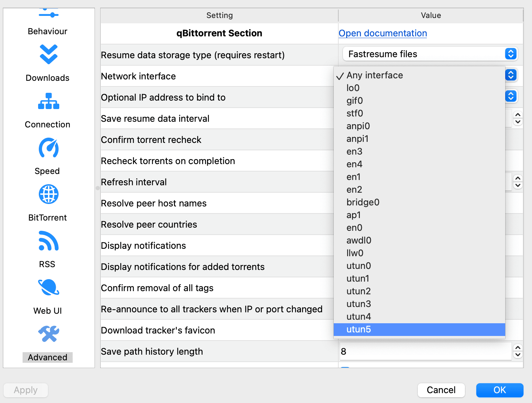Screen dimensions: 532x403
Task: Select the Download tracker's favicon row
Action: [217, 330]
